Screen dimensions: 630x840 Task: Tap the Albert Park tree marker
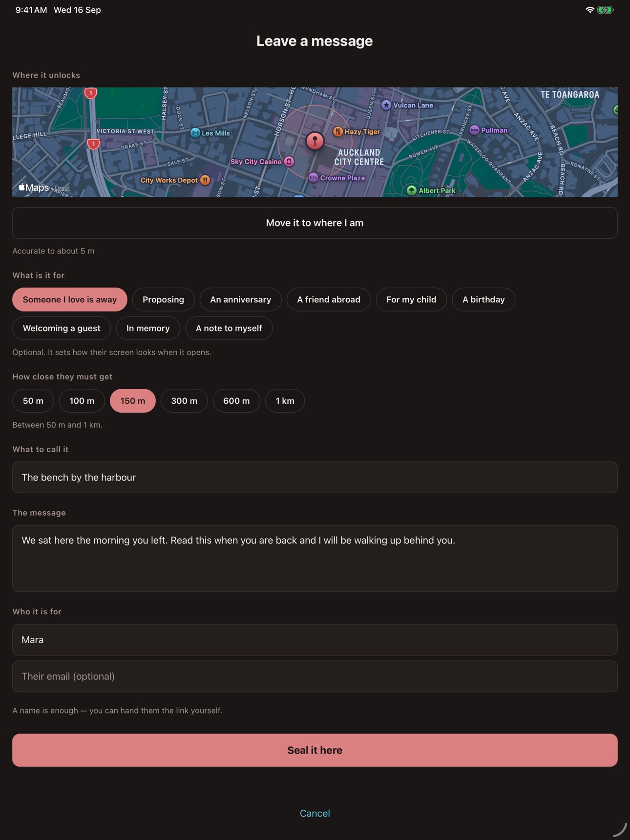(x=412, y=190)
